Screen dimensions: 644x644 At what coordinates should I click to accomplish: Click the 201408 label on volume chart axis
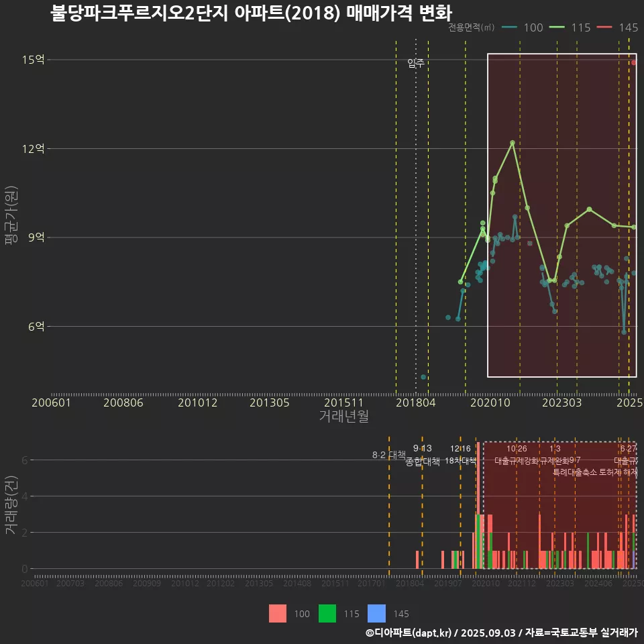297,583
